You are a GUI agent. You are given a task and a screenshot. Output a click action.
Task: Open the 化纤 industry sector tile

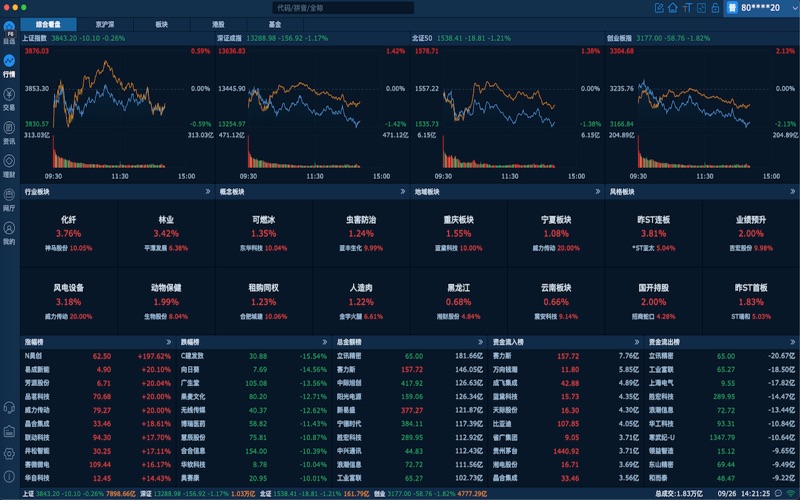[x=68, y=232]
